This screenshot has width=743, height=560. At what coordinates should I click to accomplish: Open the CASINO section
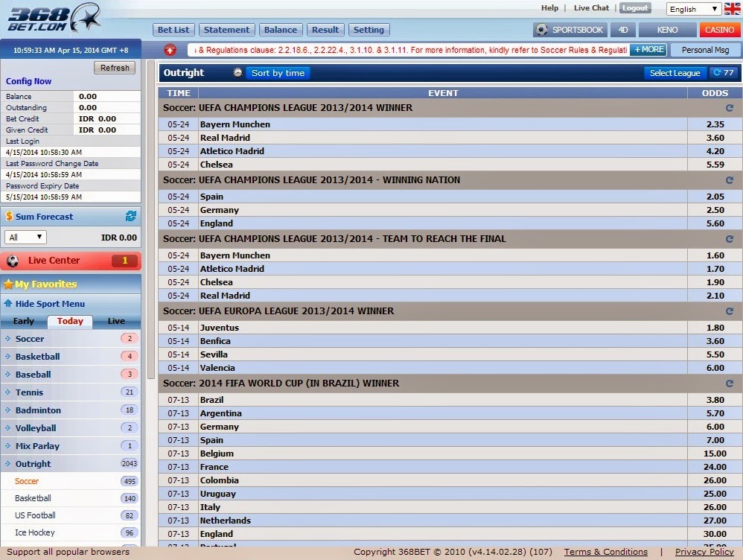click(719, 30)
